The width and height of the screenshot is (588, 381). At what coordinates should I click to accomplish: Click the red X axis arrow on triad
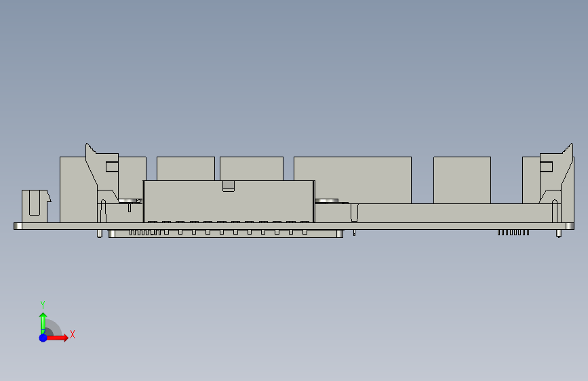(x=57, y=338)
